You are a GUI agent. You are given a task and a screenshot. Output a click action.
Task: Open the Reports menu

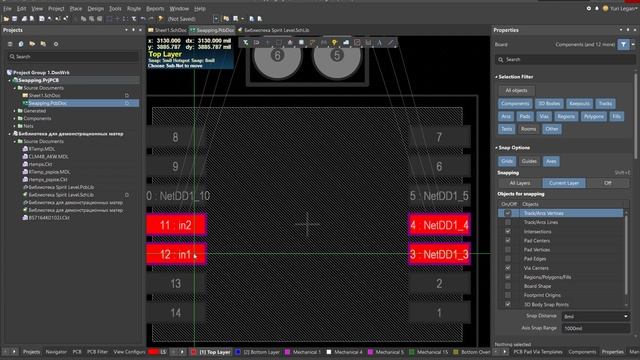coord(155,8)
